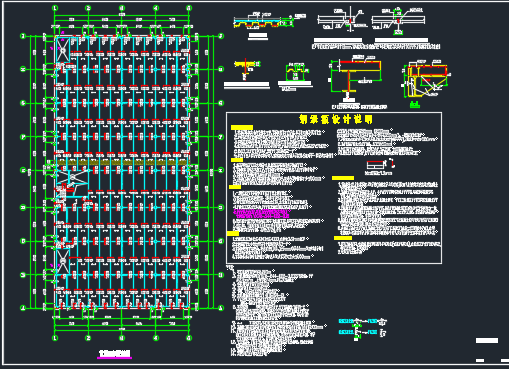Screen dimensions: 509x369
Task: Select the crossed opening at plan top-left corner
Action: (63, 50)
